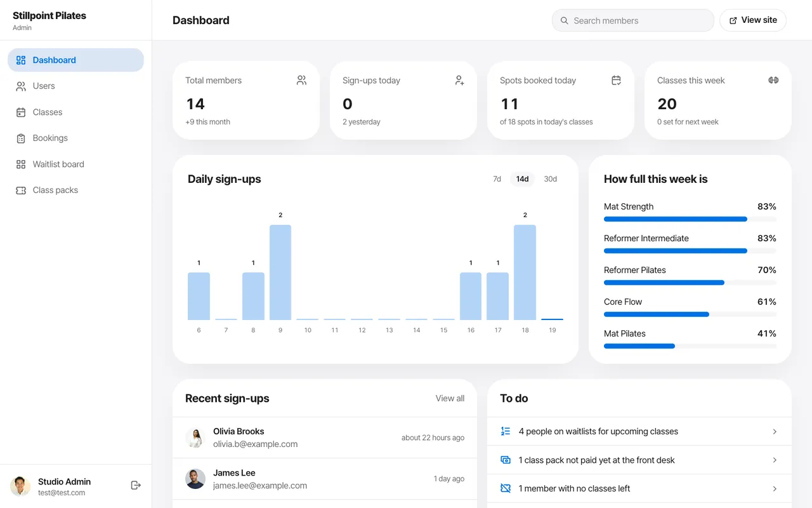Image resolution: width=812 pixels, height=508 pixels.
Task: Click View all in Recent sign-ups
Action: click(x=450, y=398)
